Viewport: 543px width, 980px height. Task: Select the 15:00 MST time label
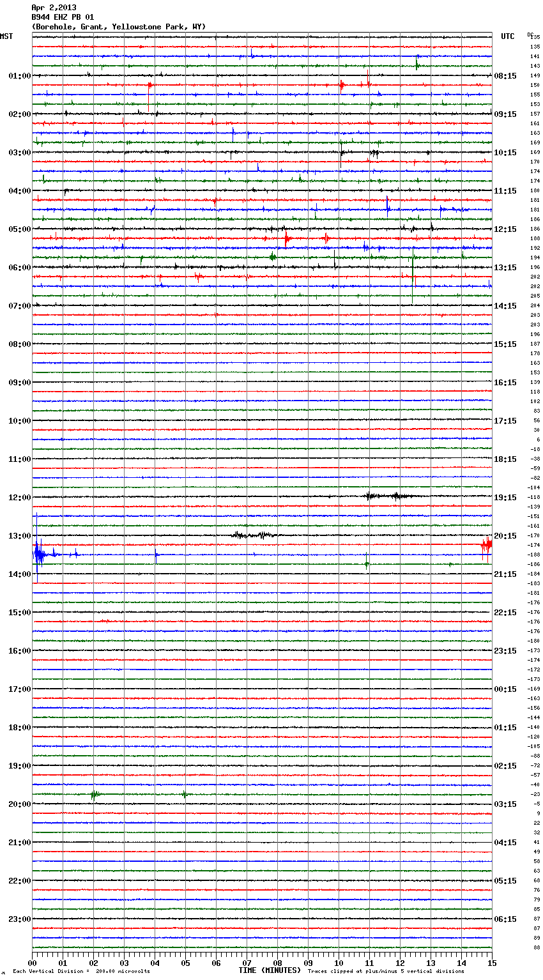[x=20, y=613]
